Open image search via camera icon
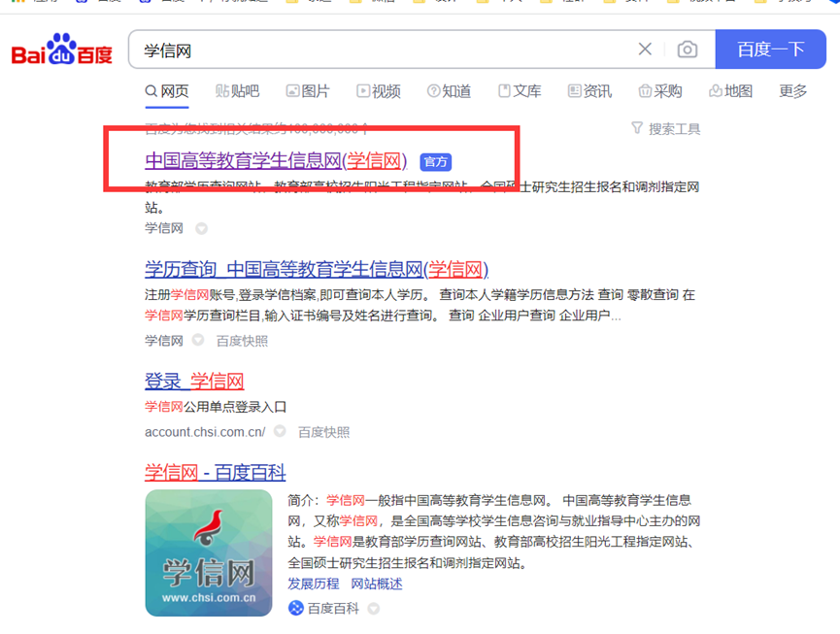 tap(688, 50)
